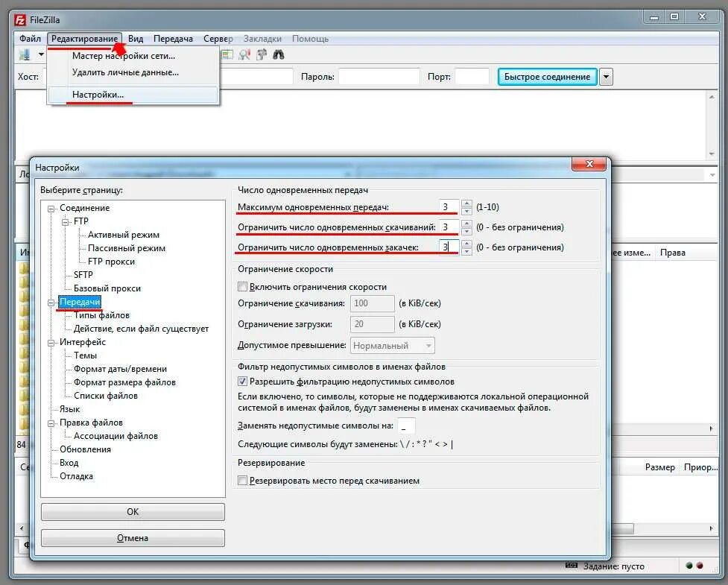Open the Помощь menu
The width and height of the screenshot is (728, 585).
[x=310, y=39]
